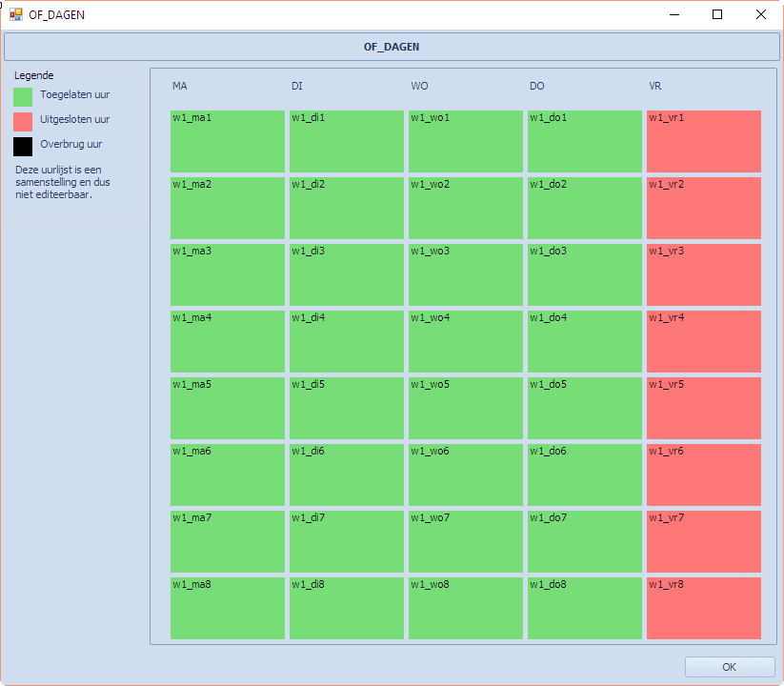The image size is (784, 686).
Task: Click the MA column header
Action: click(x=179, y=86)
